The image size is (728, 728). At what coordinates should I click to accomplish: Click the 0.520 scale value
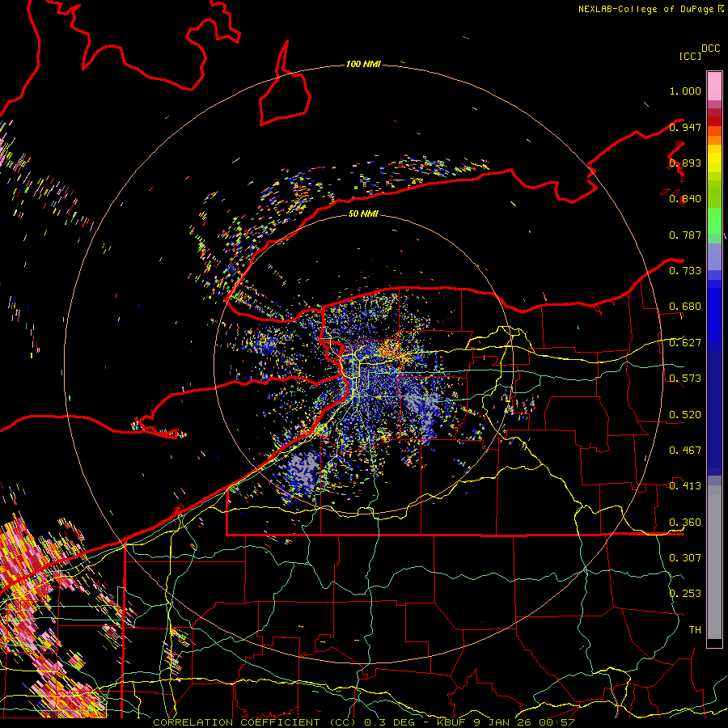pyautogui.click(x=685, y=415)
